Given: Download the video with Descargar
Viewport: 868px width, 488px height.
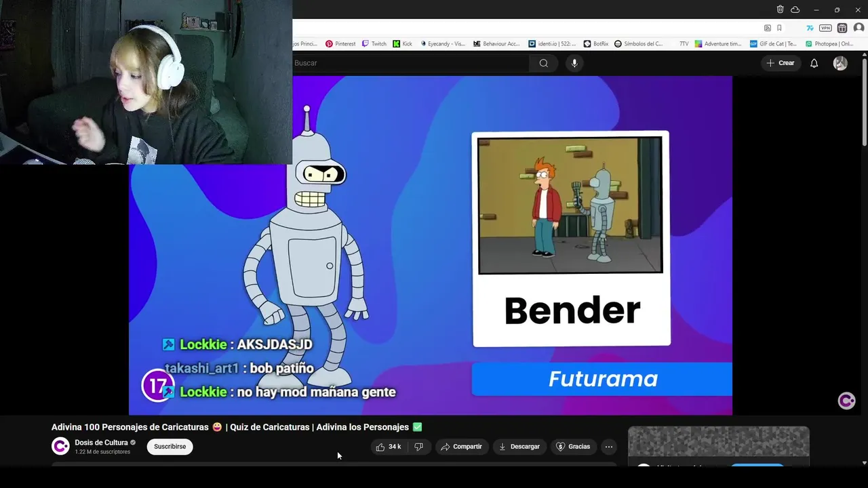Looking at the screenshot, I should click(x=519, y=447).
